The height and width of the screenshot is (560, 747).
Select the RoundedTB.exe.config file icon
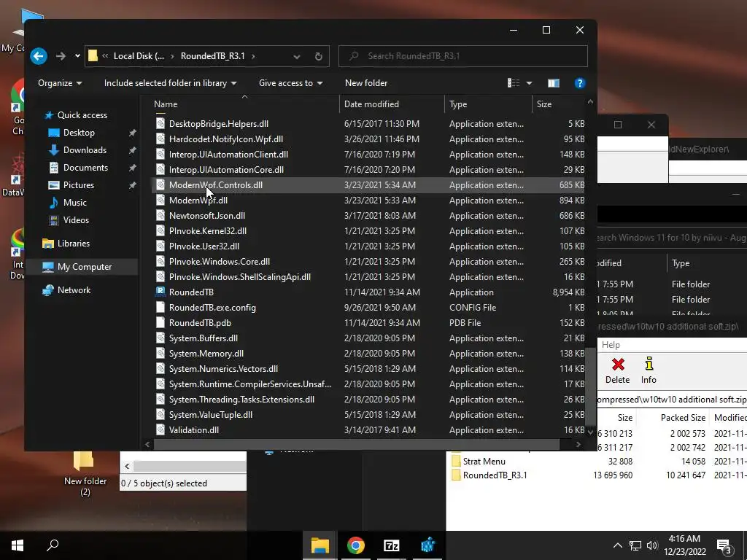coord(160,308)
